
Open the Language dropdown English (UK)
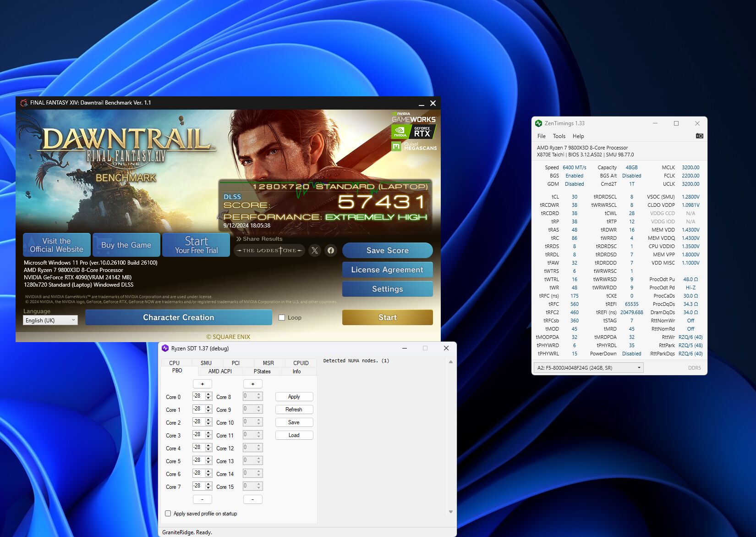tap(50, 320)
